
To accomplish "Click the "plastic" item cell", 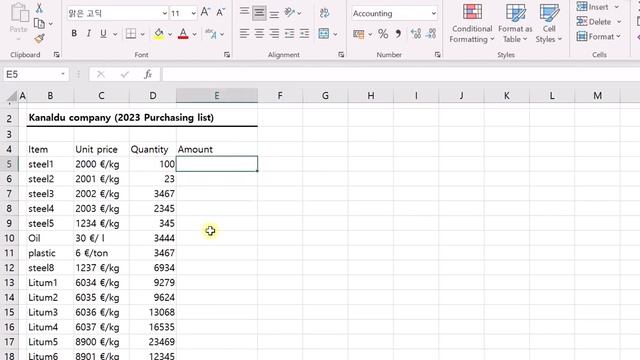I will 50,253.
